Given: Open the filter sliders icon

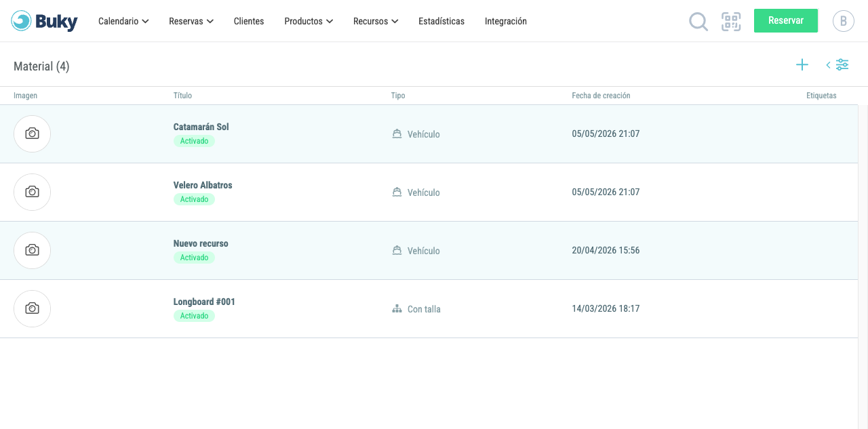Looking at the screenshot, I should point(842,65).
